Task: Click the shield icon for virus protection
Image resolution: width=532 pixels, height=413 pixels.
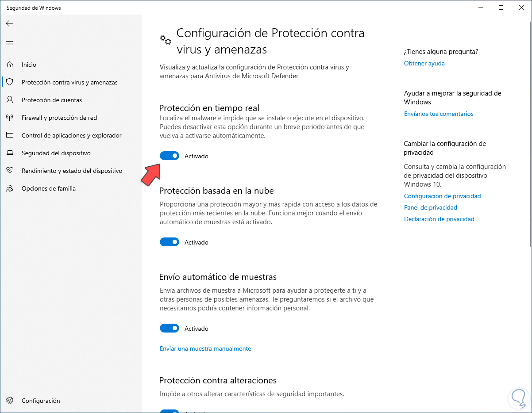Action: (10, 82)
